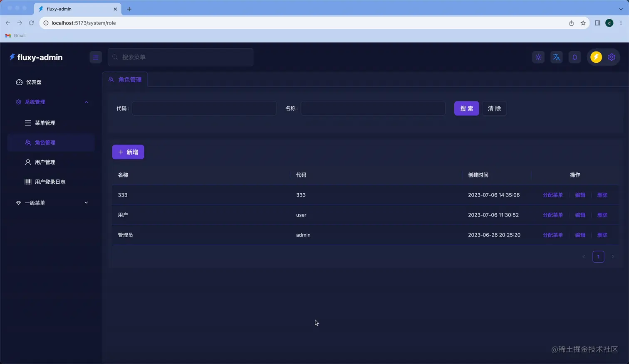Click 编辑 for the admin role

click(x=580, y=235)
